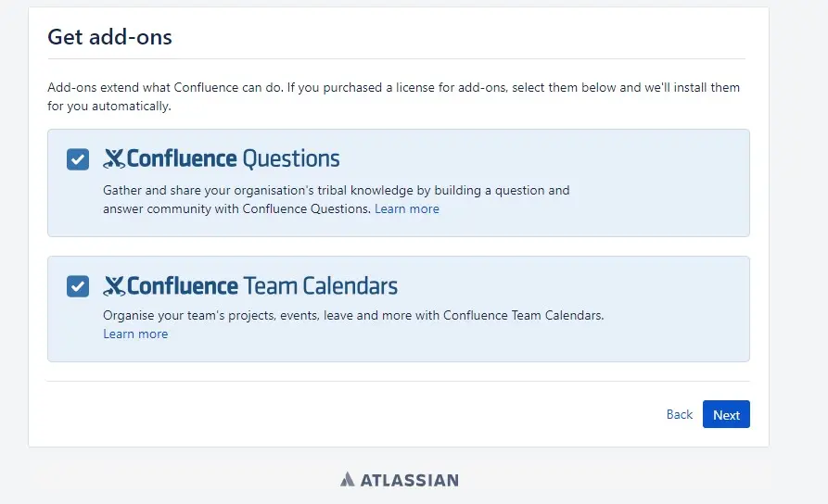Click the Confluence logo icon beside Questions
Viewport: 828px width, 504px height.
click(x=114, y=159)
